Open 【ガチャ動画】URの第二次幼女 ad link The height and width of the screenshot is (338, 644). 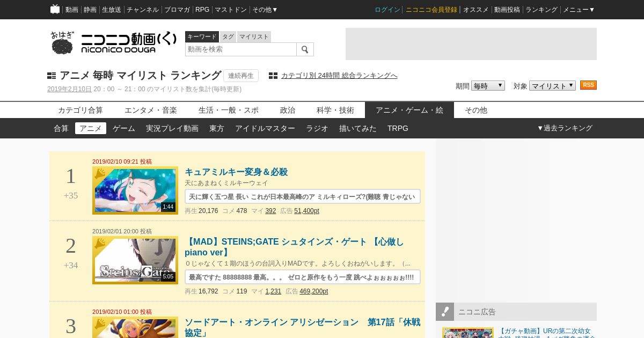tap(546, 333)
